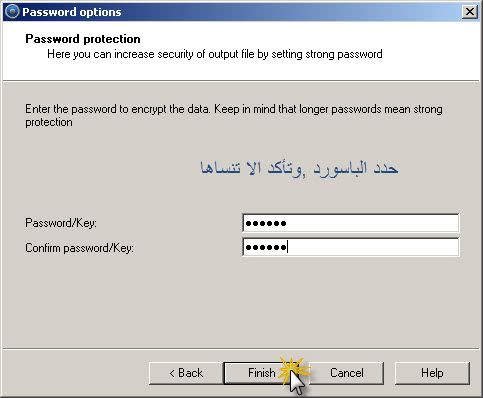Click empty right side of Password/Key field
The width and height of the screenshot is (483, 398).
(x=372, y=223)
